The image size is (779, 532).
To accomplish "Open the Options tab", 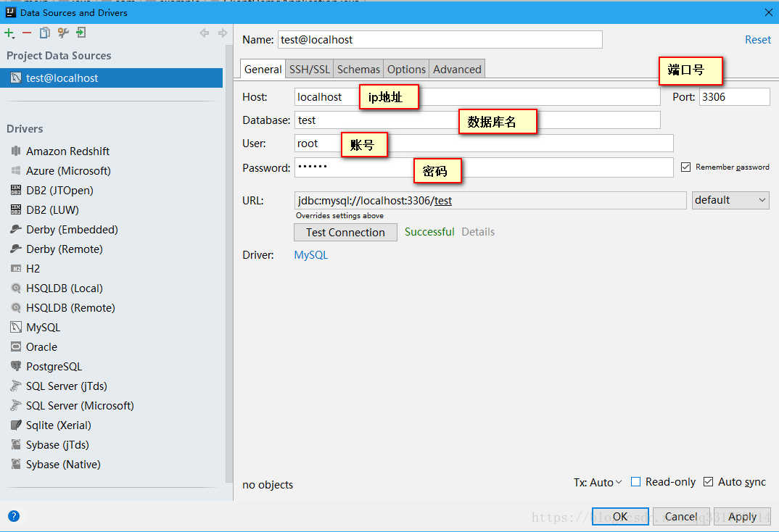I will 406,69.
